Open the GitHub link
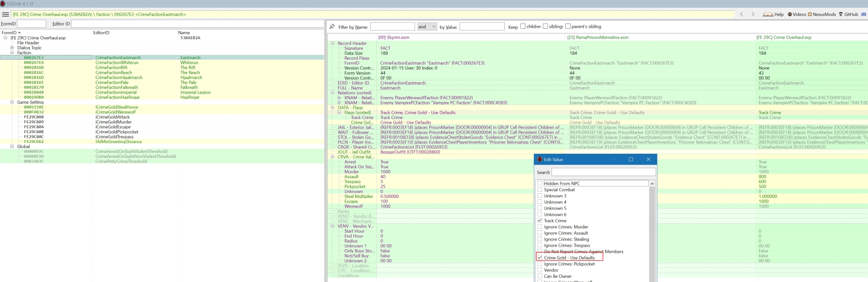 848,15
